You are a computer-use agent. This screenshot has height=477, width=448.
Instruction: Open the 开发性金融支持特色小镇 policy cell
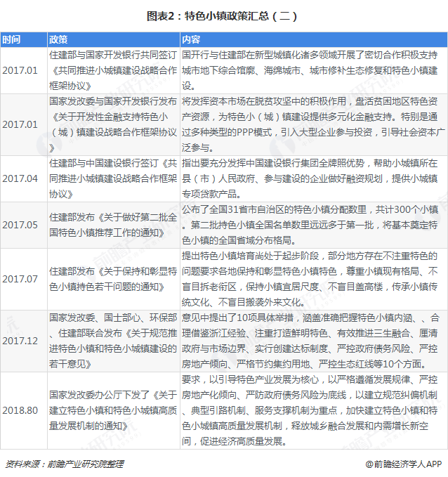(112, 124)
